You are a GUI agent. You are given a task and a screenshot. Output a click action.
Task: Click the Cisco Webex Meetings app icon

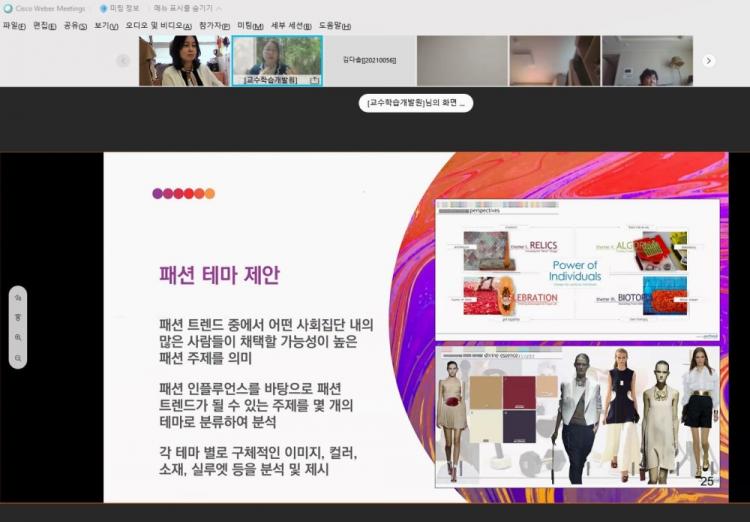point(7,8)
